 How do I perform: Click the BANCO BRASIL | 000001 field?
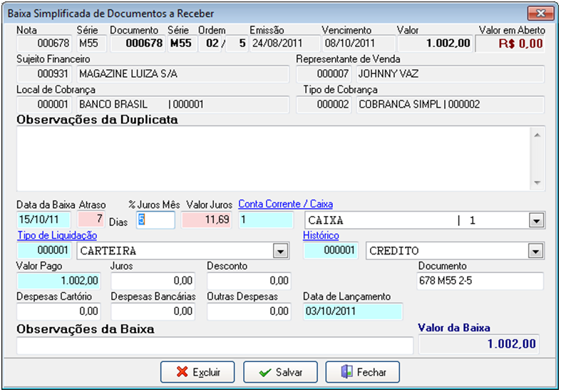tap(182, 105)
